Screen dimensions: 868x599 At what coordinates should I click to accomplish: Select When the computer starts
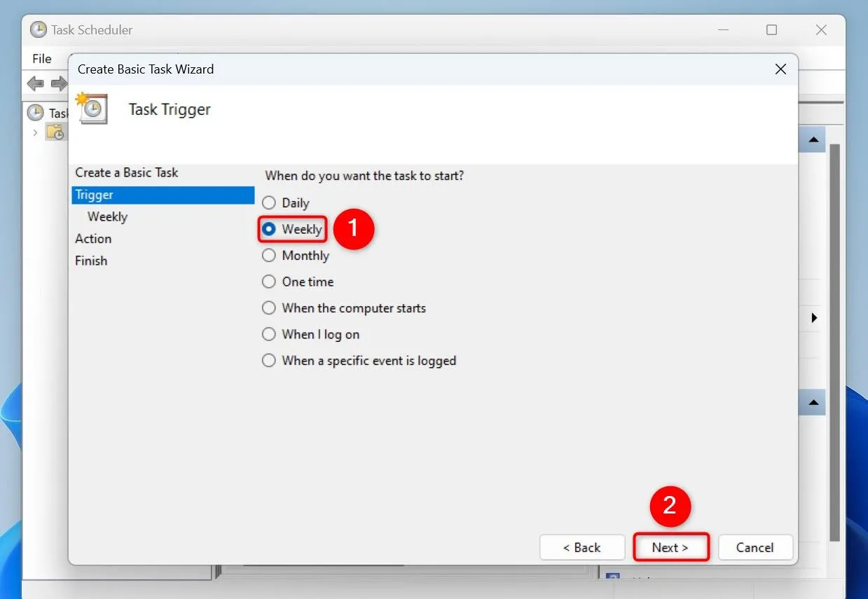(269, 308)
